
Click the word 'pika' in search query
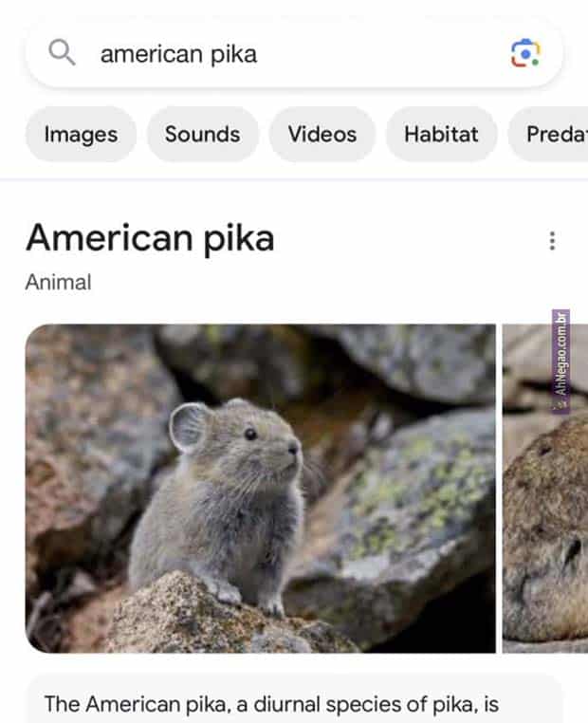click(233, 54)
